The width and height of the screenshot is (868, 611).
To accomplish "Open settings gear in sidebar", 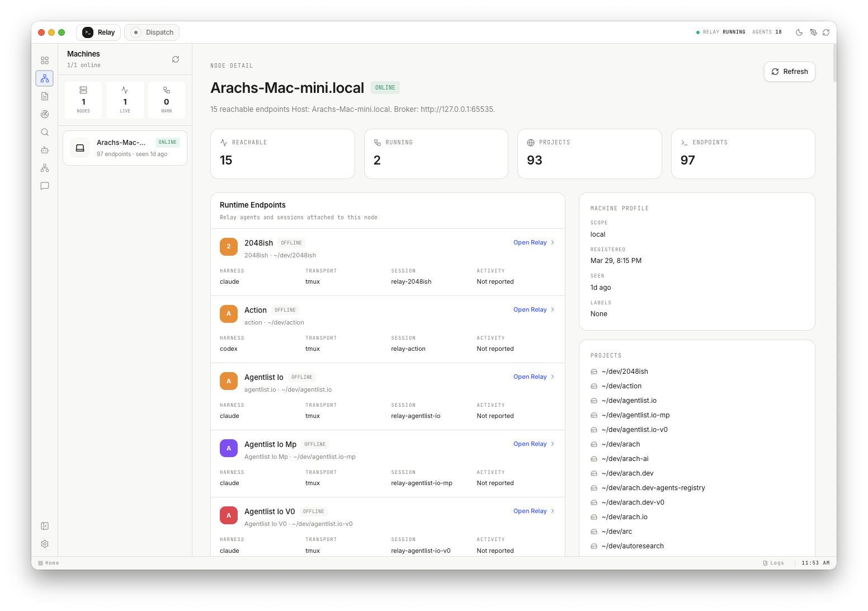I will click(x=45, y=544).
